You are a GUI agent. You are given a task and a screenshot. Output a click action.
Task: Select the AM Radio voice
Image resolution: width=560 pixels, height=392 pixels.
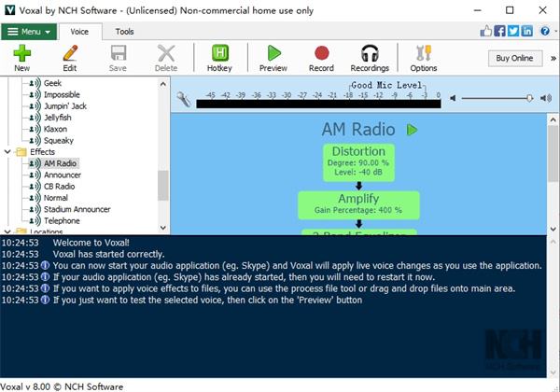(60, 163)
